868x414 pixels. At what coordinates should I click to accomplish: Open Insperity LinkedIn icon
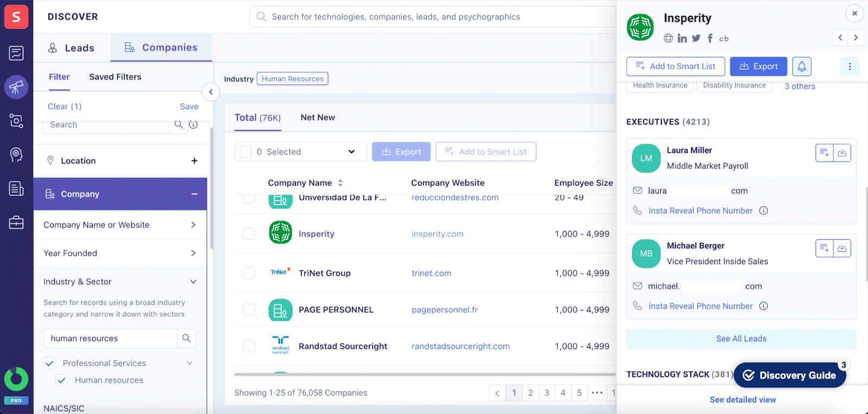(682, 38)
